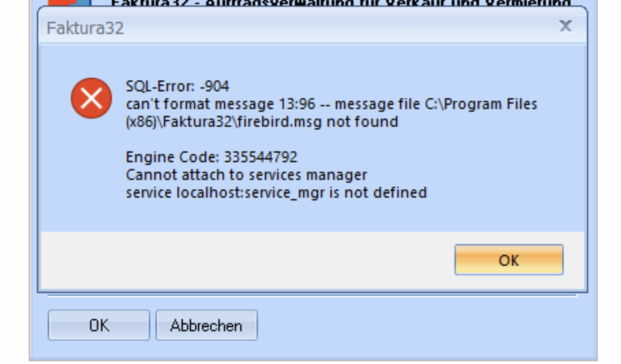
Task: Click the blank line between the two error paragraphs
Action: (273, 140)
